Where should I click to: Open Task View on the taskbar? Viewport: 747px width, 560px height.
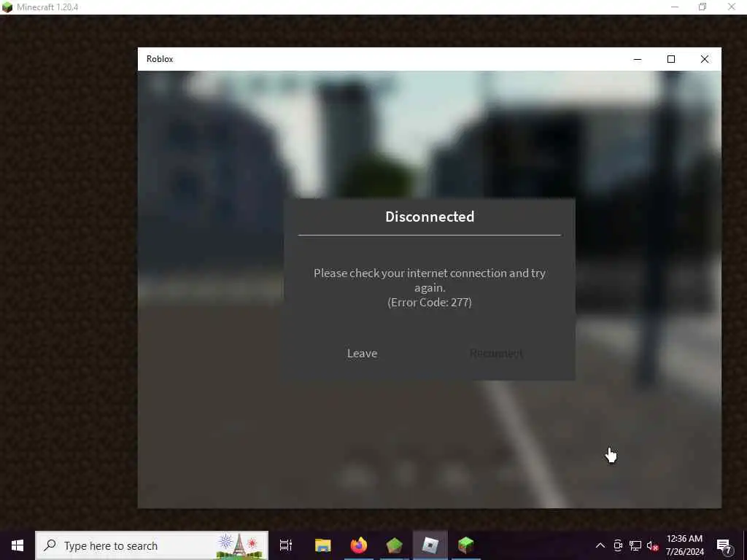pos(286,545)
